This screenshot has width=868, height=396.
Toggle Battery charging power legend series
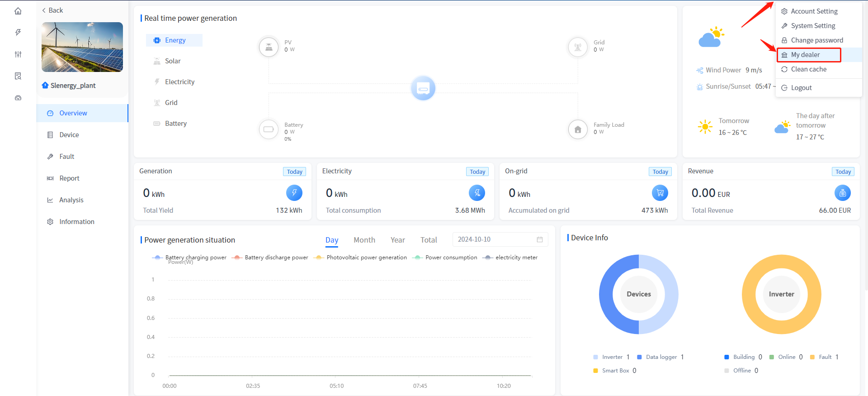coord(190,258)
